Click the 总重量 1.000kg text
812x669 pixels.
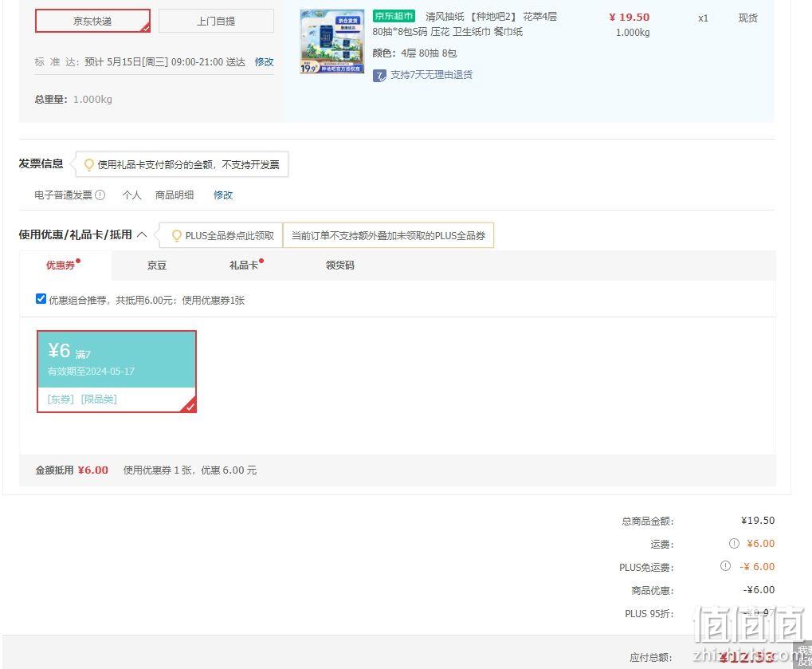click(x=73, y=99)
